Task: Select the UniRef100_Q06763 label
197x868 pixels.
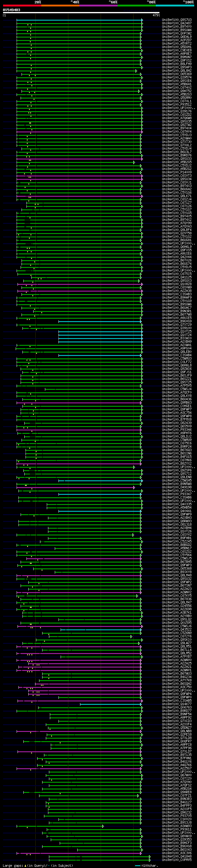Action: (177, 708)
